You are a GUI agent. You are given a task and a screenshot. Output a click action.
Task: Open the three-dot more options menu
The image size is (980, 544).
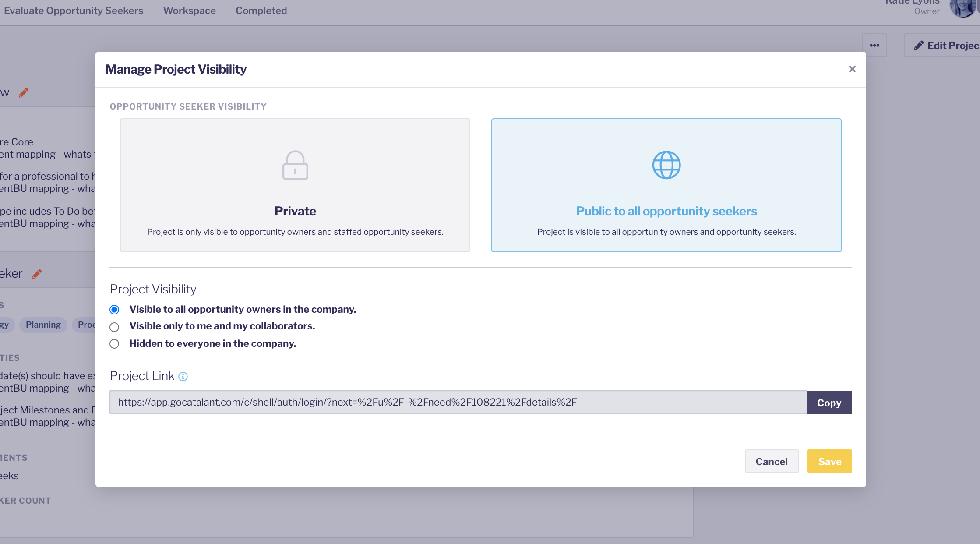point(874,46)
